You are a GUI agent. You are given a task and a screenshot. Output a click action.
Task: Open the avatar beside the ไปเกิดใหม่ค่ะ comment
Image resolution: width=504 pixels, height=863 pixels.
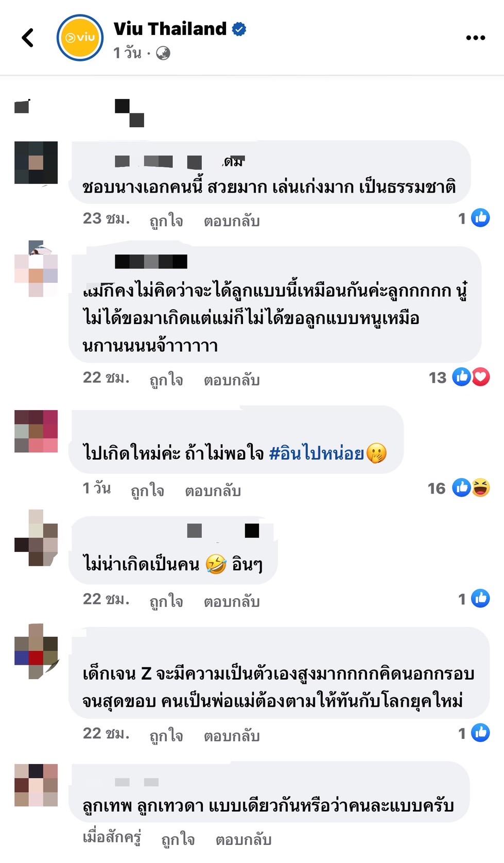click(x=36, y=431)
